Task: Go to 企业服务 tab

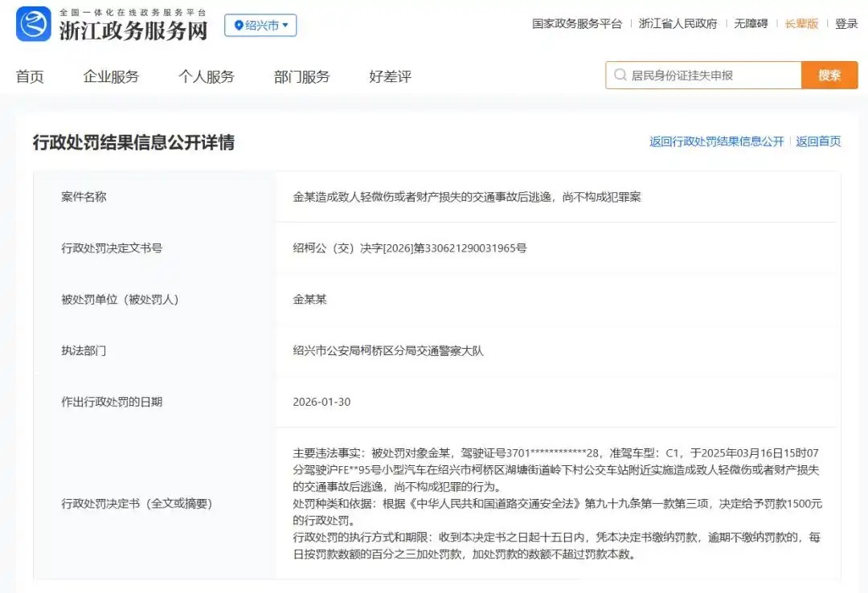Action: (x=111, y=76)
